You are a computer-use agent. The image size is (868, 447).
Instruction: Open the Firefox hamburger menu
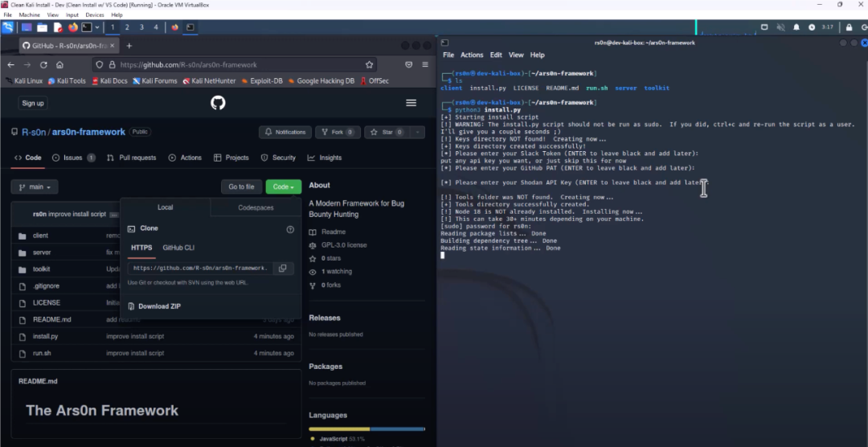tap(425, 65)
